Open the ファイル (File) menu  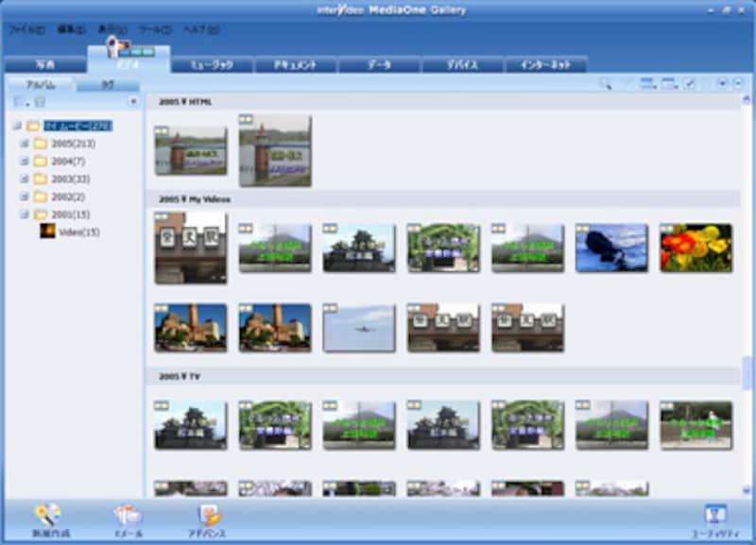click(27, 30)
